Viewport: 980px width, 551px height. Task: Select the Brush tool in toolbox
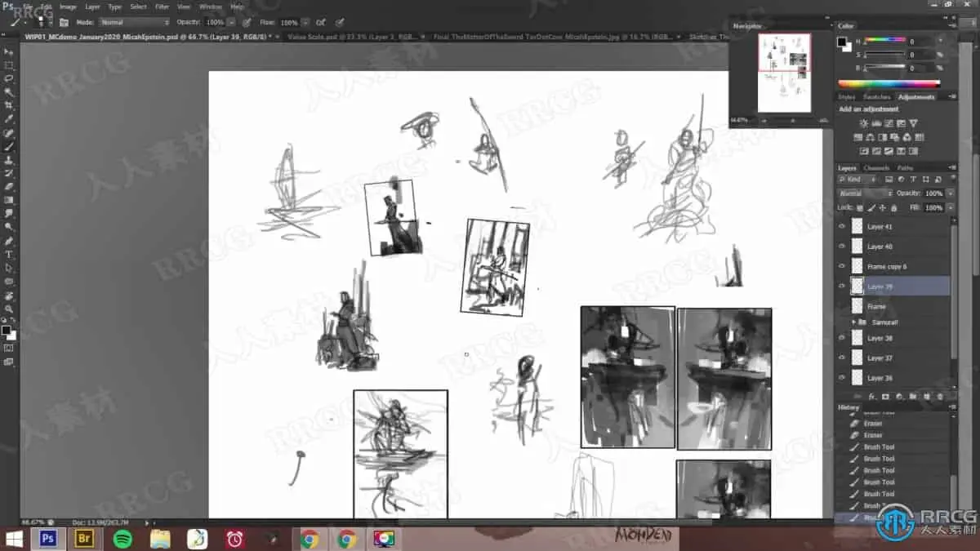(9, 147)
